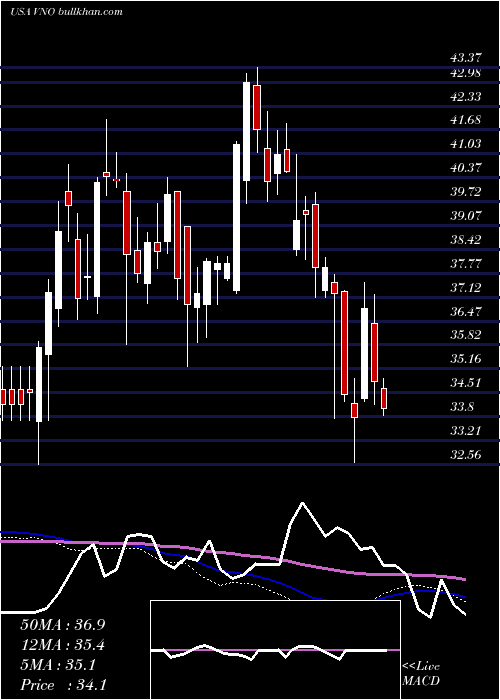Click the 33.8 price level label
500x700 pixels.
coord(462,407)
